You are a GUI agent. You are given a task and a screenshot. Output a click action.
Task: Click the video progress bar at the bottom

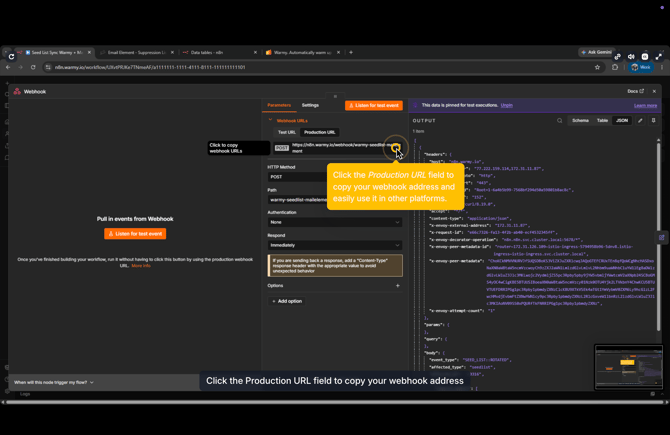tap(335, 402)
